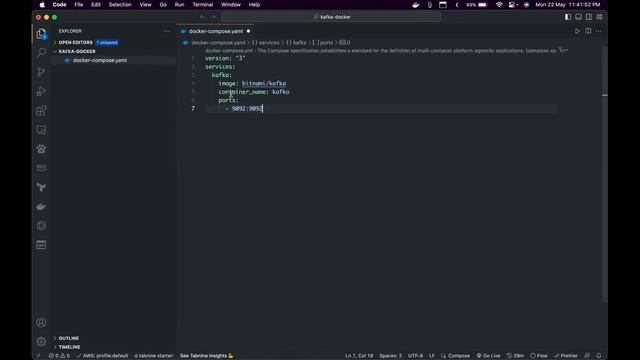Viewport: 640px width, 360px height.
Task: Open the File menu
Action: [x=78, y=5]
